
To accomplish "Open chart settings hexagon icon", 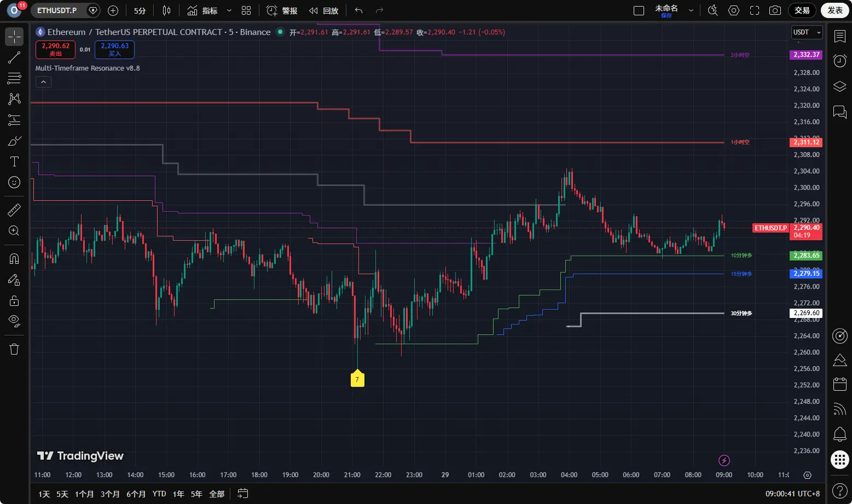I will click(734, 10).
